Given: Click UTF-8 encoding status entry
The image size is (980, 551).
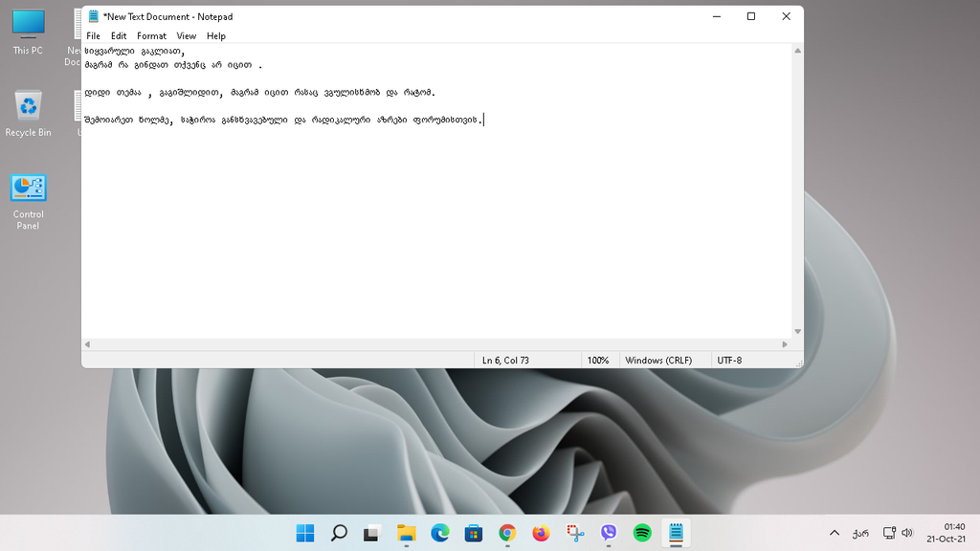Looking at the screenshot, I should click(x=729, y=361).
